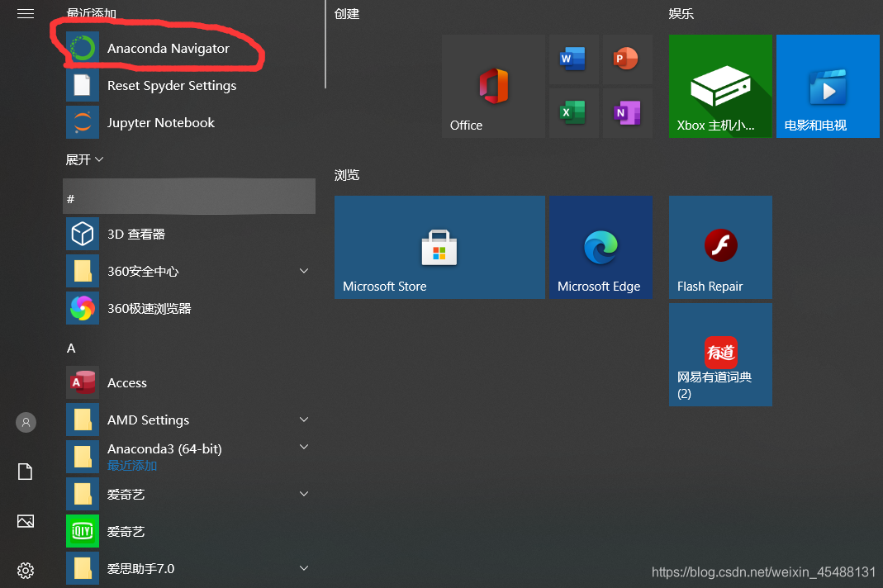Open 网易有道词典 (2) tile
883x588 pixels.
(720, 355)
